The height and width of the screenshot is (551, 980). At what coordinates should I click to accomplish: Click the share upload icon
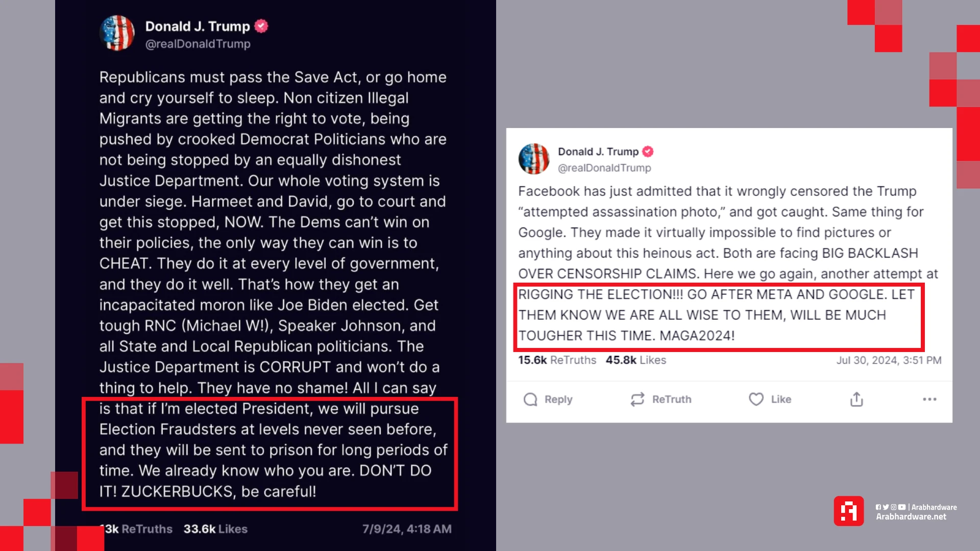[856, 399]
